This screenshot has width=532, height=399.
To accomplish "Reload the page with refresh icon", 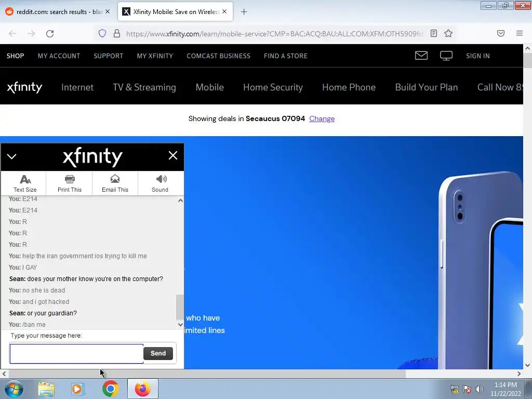I will 50,34.
